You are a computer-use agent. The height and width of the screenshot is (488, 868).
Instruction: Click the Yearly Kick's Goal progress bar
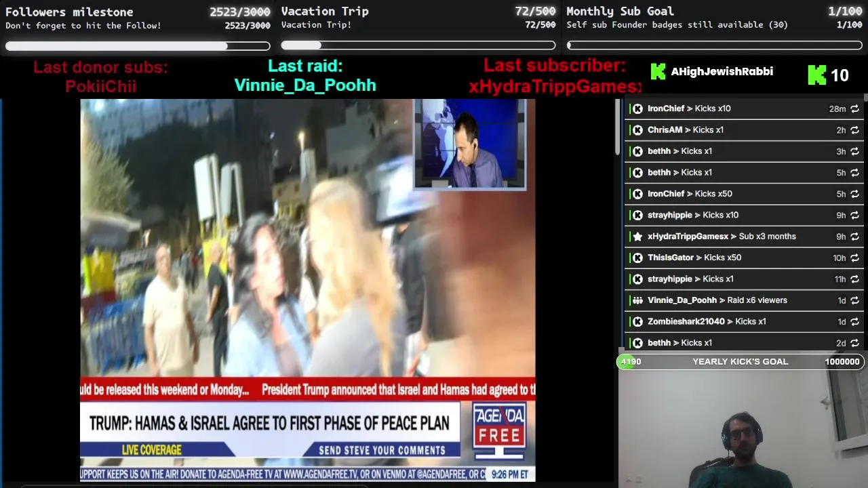(741, 362)
